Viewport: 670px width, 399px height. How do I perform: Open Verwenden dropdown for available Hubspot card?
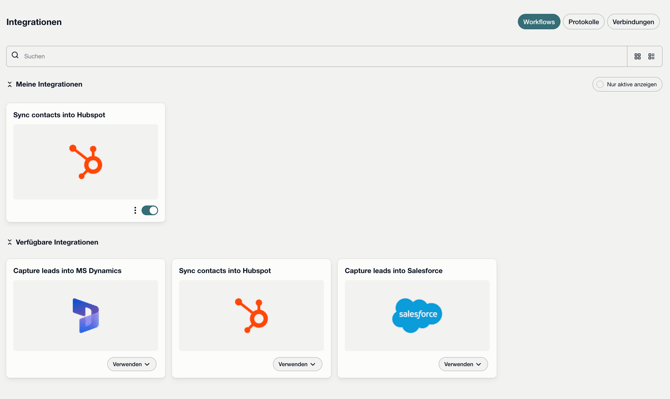click(297, 364)
